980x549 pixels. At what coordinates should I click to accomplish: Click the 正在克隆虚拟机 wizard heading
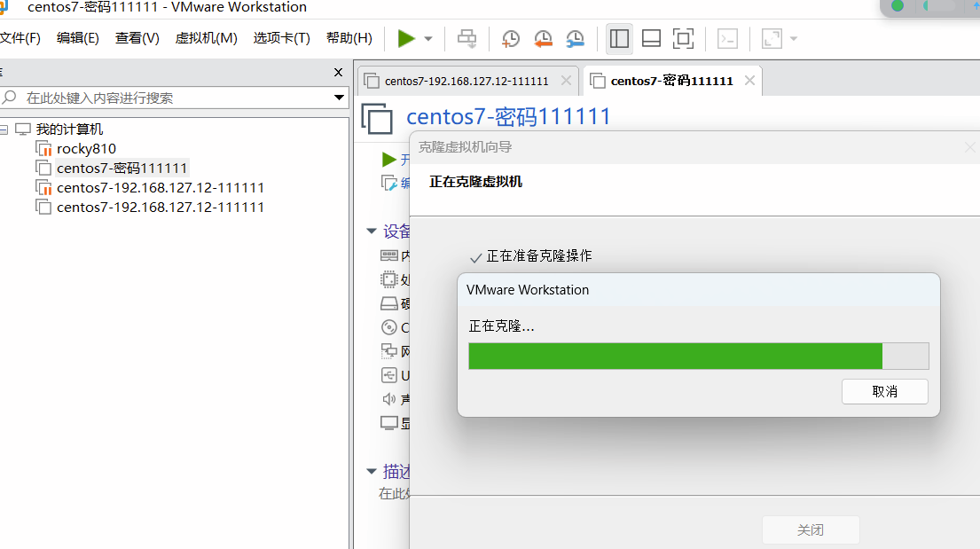click(475, 182)
